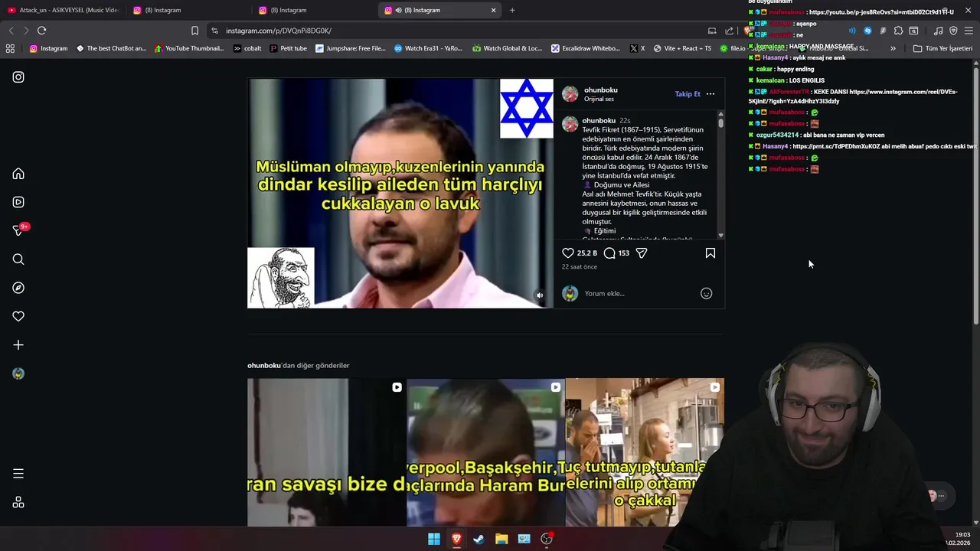Open the KEKE DANSI Instagram reel chat link
The height and width of the screenshot is (551, 980).
(853, 96)
